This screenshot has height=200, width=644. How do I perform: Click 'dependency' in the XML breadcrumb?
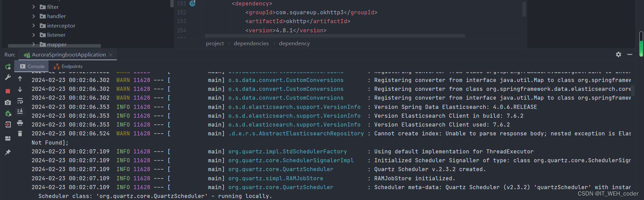[x=294, y=44]
